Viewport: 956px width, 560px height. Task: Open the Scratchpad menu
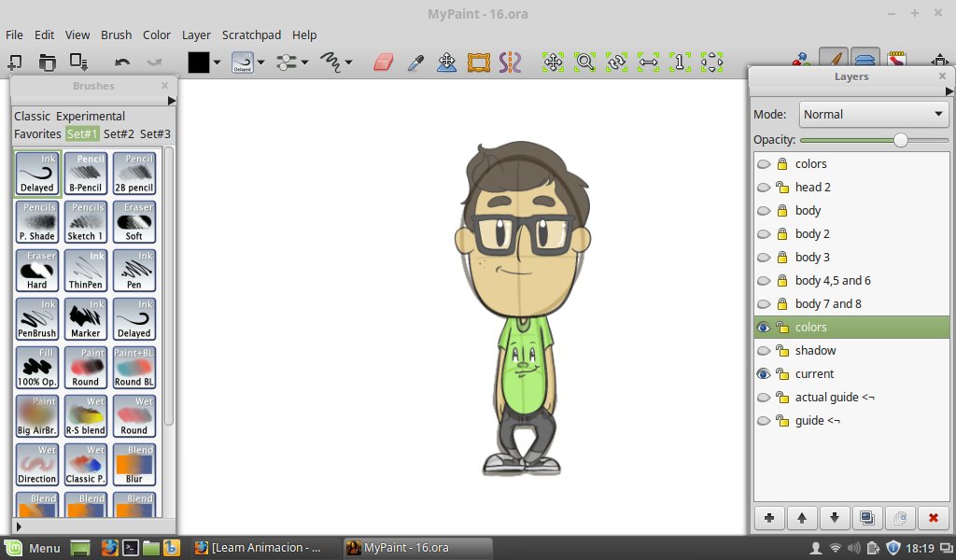251,35
